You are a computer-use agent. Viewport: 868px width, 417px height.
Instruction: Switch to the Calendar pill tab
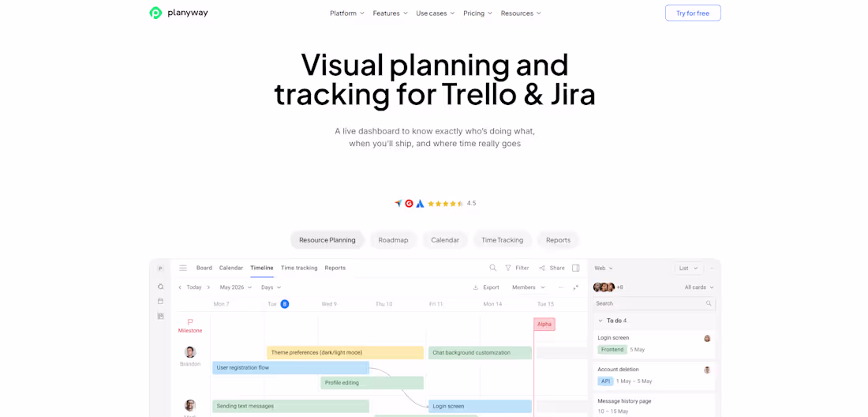pos(445,240)
